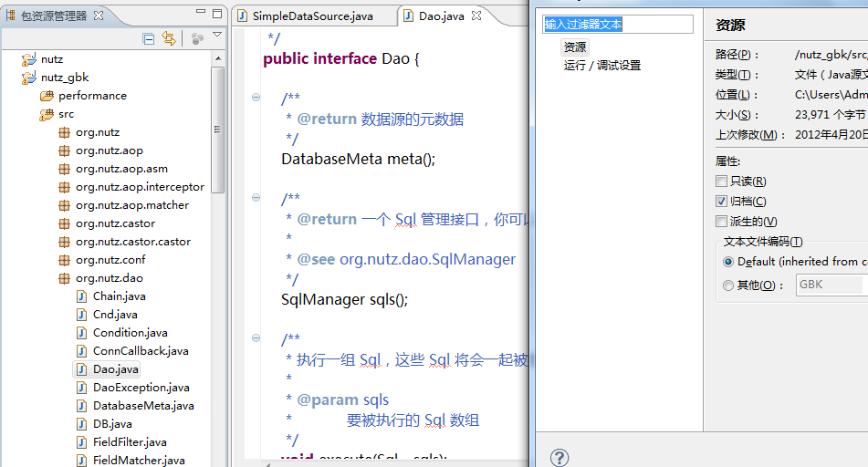This screenshot has height=467, width=868.
Task: Click the Package Explorer scrollbar up arrow
Action: coord(218,58)
